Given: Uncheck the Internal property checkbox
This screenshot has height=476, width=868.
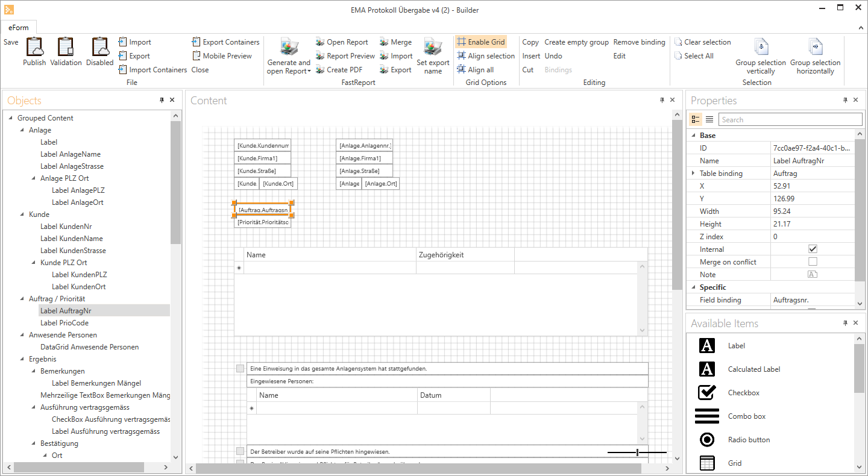Looking at the screenshot, I should pos(813,249).
